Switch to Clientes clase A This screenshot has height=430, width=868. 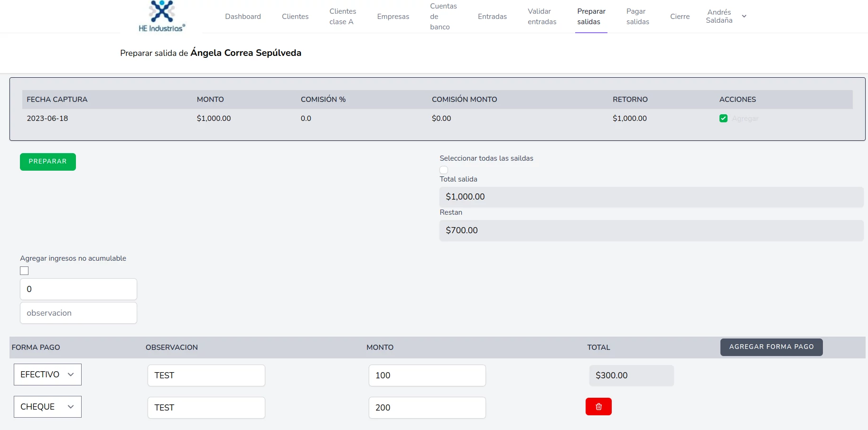343,17
